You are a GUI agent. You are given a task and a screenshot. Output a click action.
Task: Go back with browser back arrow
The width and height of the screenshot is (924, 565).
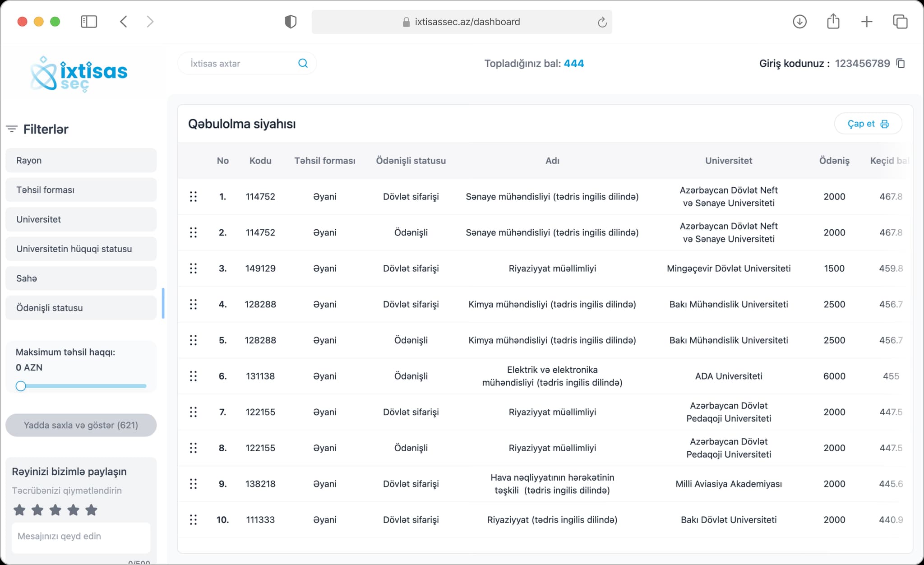point(124,22)
